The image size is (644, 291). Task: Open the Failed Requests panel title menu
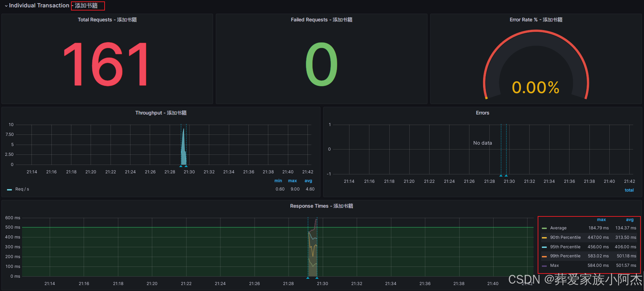pyautogui.click(x=321, y=20)
